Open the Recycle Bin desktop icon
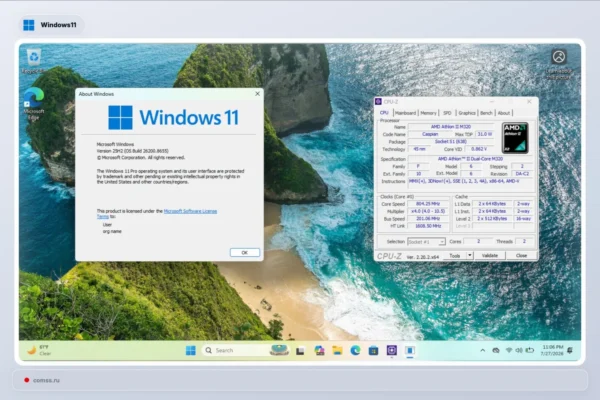 click(34, 61)
